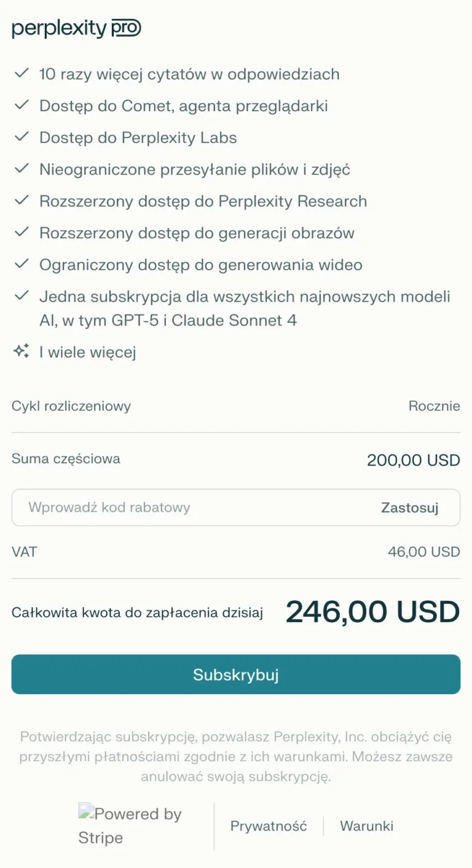The height and width of the screenshot is (868, 472).
Task: Click the 'Rocznie' billing cycle value
Action: [x=434, y=406]
